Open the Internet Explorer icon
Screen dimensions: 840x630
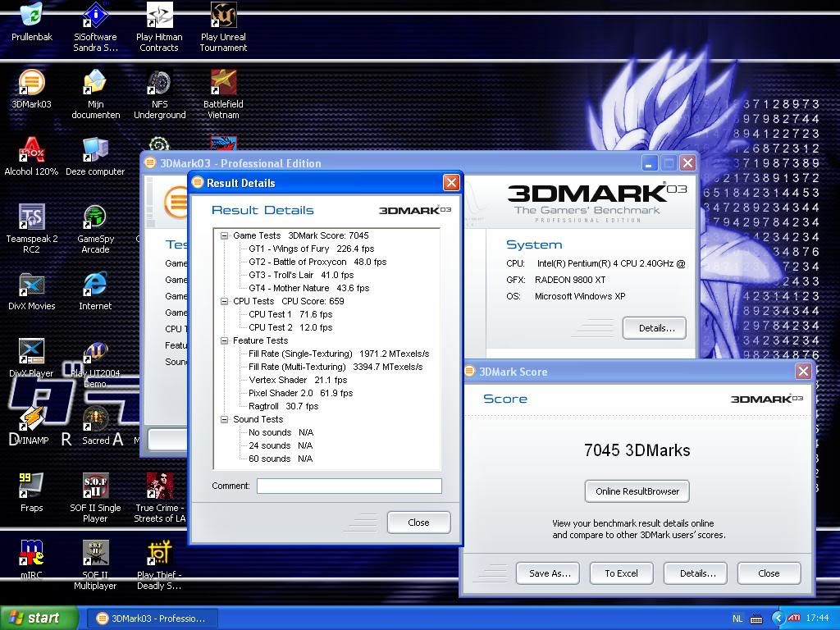(95, 291)
